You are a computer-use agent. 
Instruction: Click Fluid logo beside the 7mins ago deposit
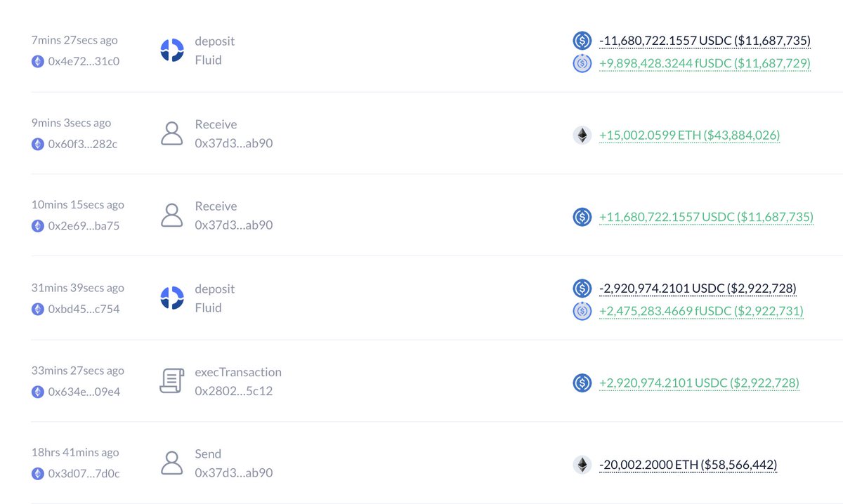[x=172, y=51]
